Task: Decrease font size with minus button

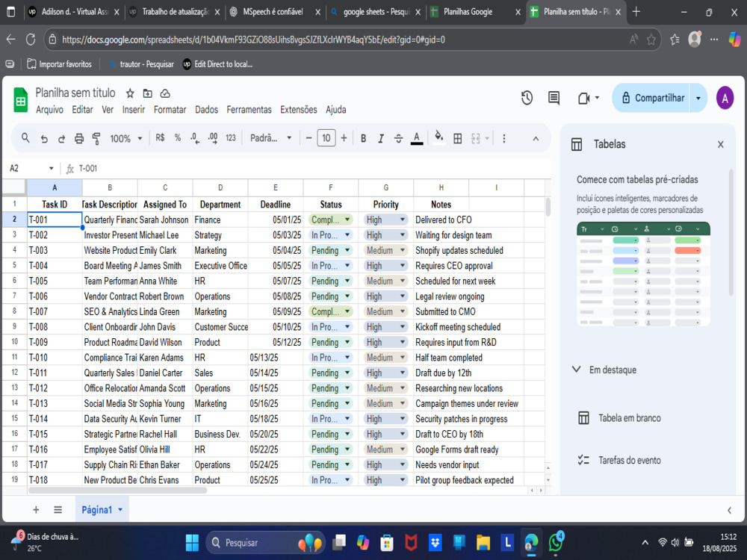Action: point(309,139)
